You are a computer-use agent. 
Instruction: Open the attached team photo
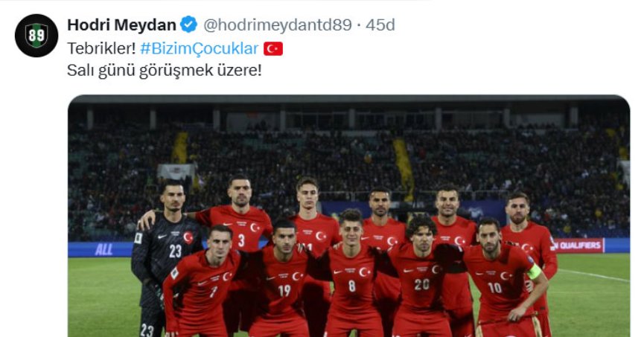(348, 216)
